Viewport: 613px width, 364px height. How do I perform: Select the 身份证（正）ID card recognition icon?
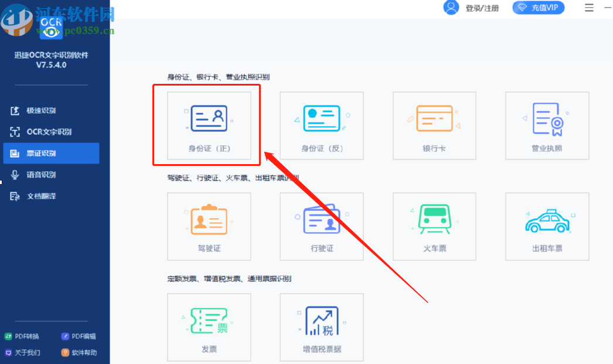(x=209, y=125)
